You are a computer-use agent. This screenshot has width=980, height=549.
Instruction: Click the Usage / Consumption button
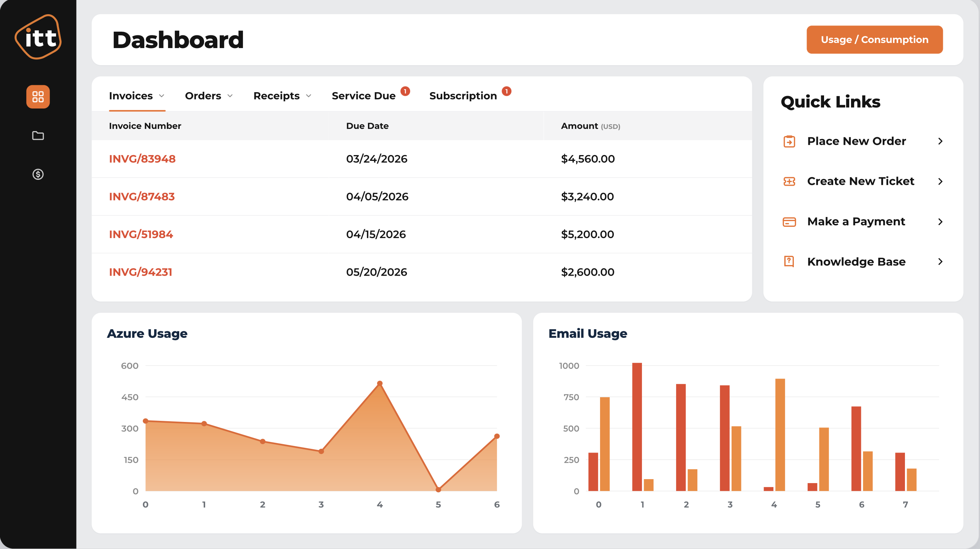pos(875,40)
